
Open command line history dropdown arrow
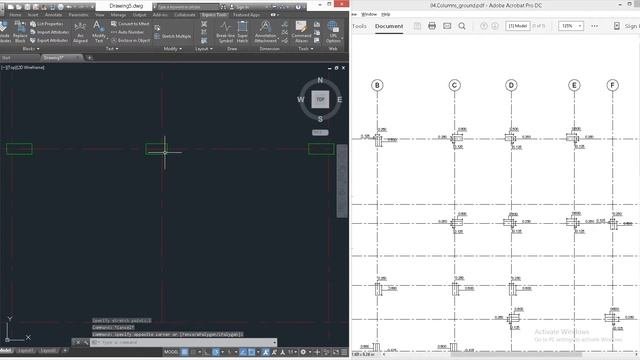[274, 342]
